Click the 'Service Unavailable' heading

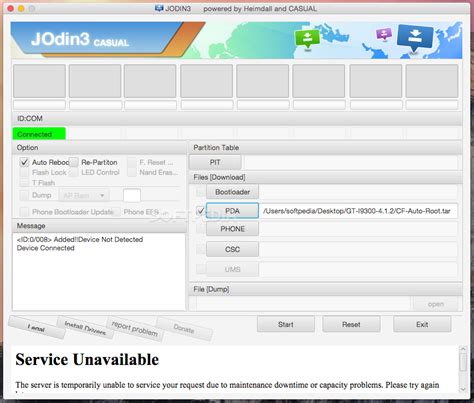click(87, 360)
